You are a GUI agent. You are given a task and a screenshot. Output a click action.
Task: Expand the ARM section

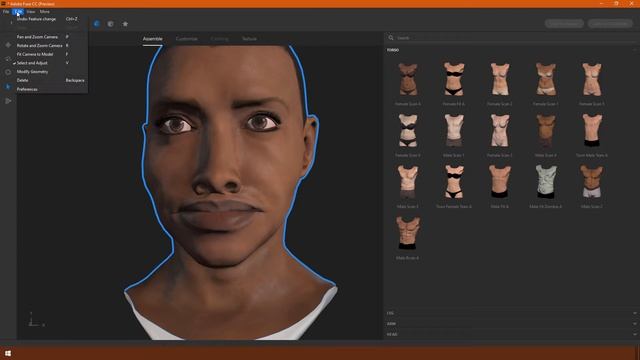point(511,324)
